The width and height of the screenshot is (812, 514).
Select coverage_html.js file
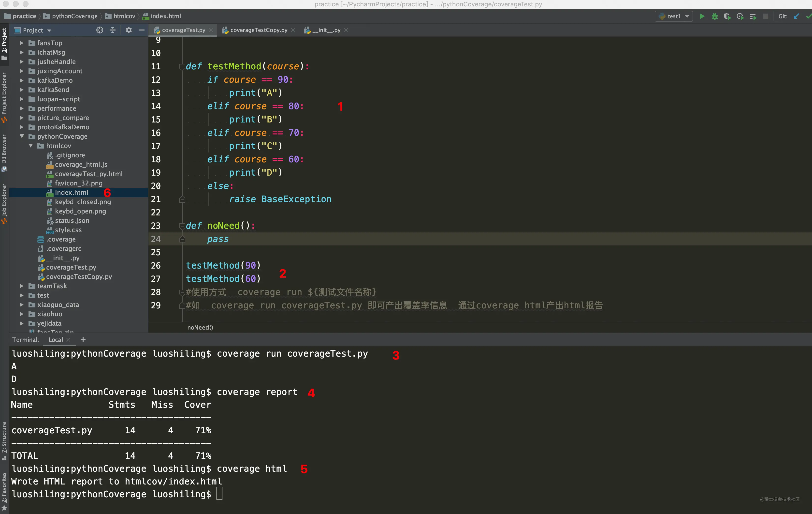(81, 164)
